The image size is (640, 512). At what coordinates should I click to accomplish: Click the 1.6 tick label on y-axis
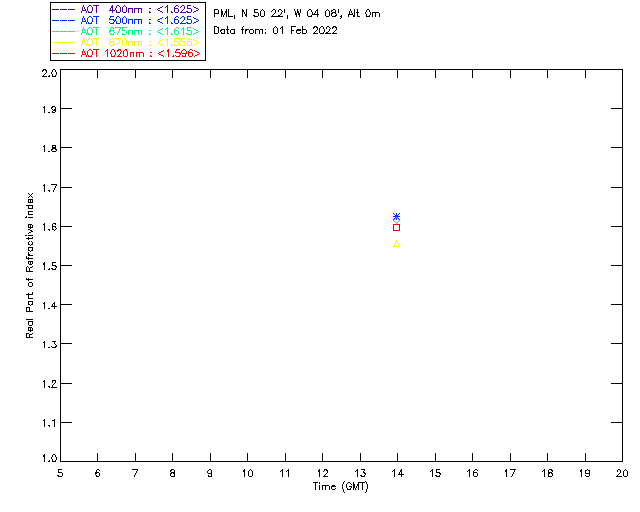pyautogui.click(x=47, y=227)
